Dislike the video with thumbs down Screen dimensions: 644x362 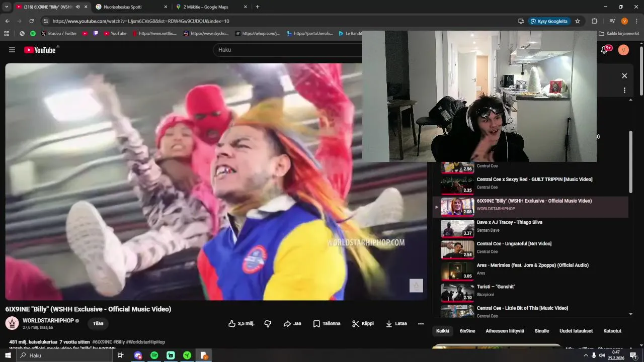(x=268, y=324)
